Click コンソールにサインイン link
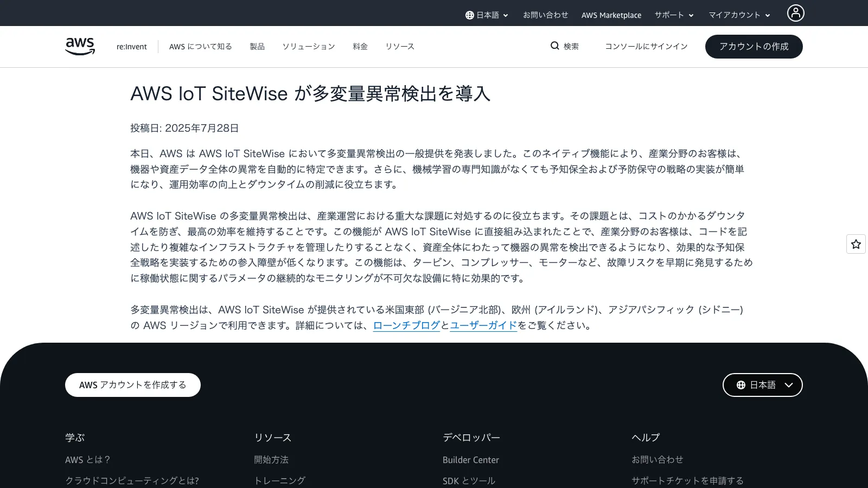This screenshot has width=868, height=488. [x=646, y=47]
